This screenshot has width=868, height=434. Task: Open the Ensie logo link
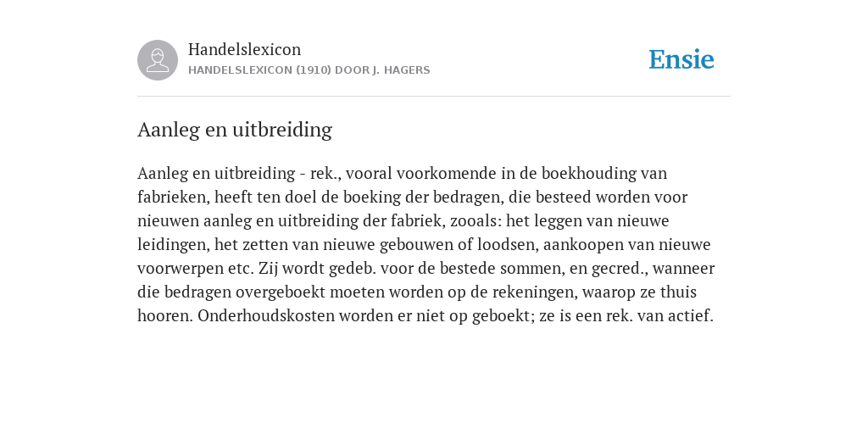(682, 59)
